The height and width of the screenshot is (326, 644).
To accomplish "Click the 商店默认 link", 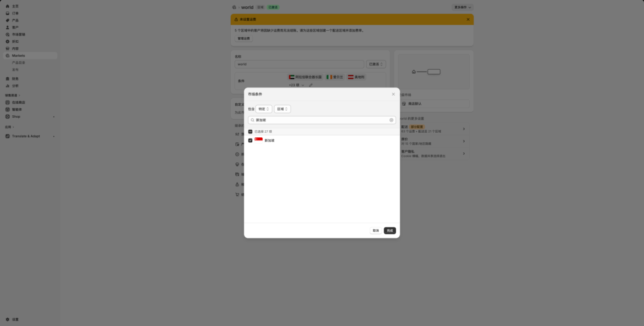I will point(415,104).
